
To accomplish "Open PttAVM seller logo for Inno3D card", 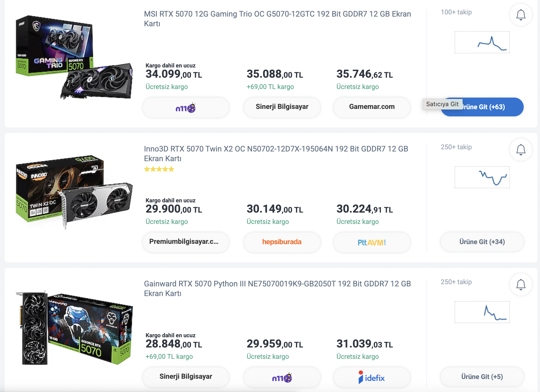I will point(372,242).
